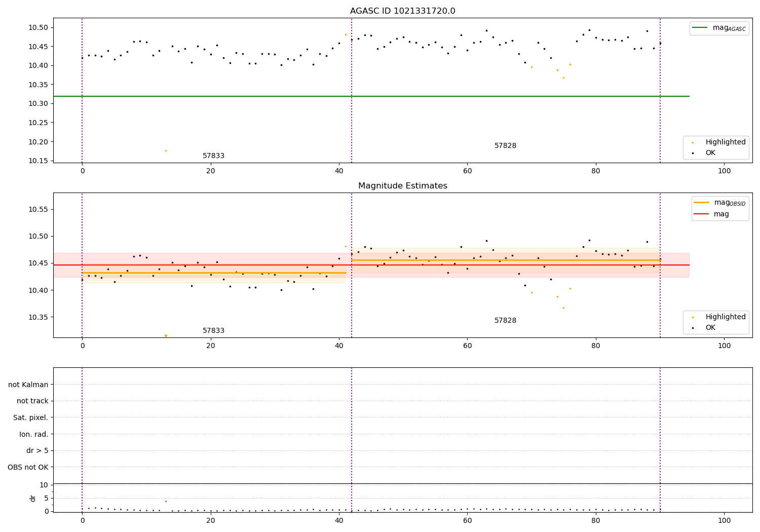Click the 'dr > 5' y-axis label
Image resolution: width=760 pixels, height=532 pixels.
pos(37,451)
